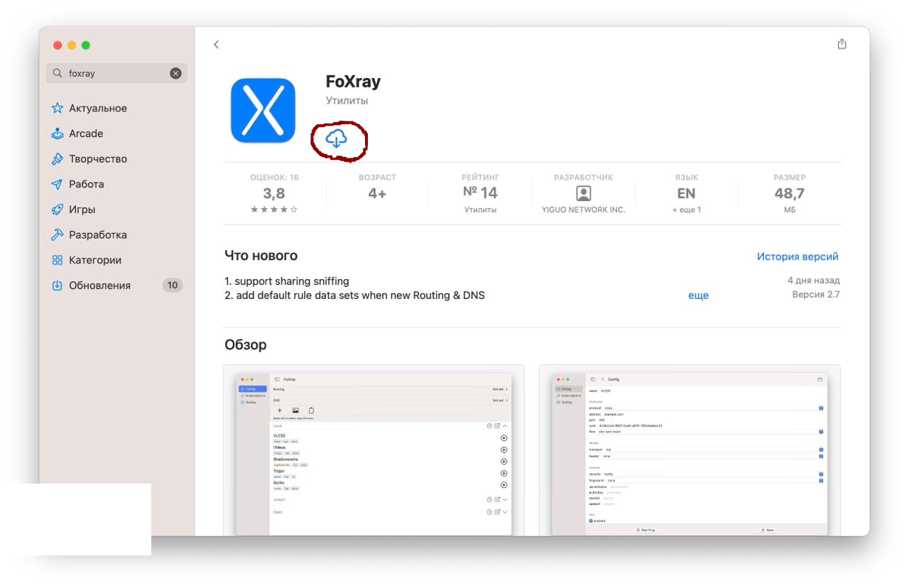This screenshot has width=909, height=588.
Task: Download FoXray via the cloud icon
Action: (337, 138)
